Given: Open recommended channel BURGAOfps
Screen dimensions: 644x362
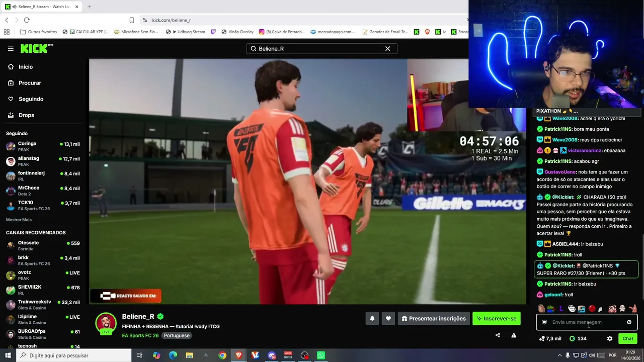Looking at the screenshot, I should click(x=43, y=334).
